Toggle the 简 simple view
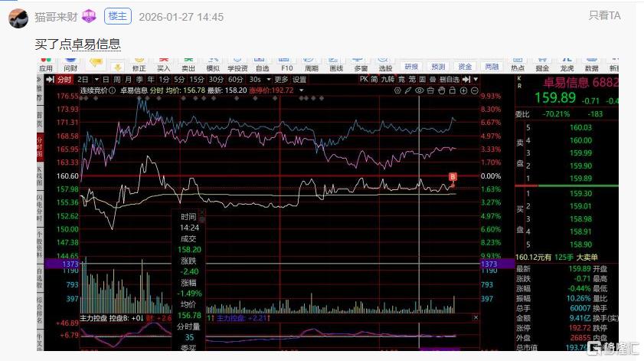Viewport: 644px width, 361px height. (x=374, y=79)
